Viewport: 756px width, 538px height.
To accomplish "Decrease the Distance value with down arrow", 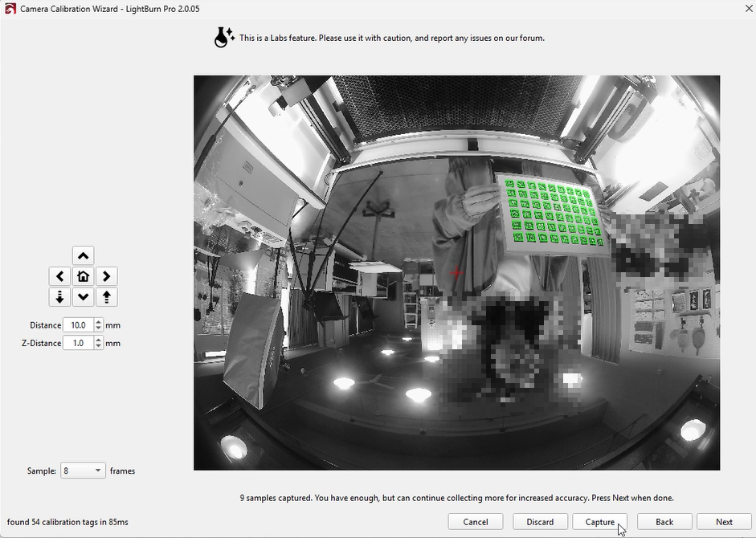I will (99, 329).
